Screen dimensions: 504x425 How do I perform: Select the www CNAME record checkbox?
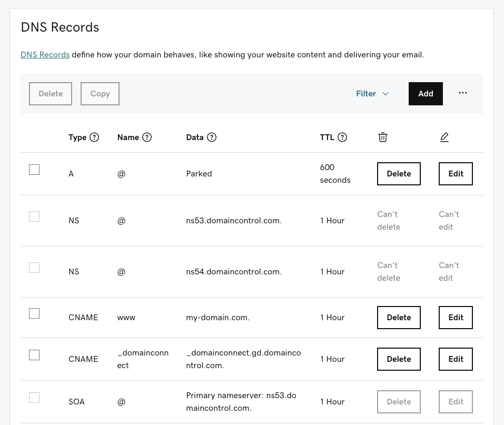pyautogui.click(x=34, y=313)
